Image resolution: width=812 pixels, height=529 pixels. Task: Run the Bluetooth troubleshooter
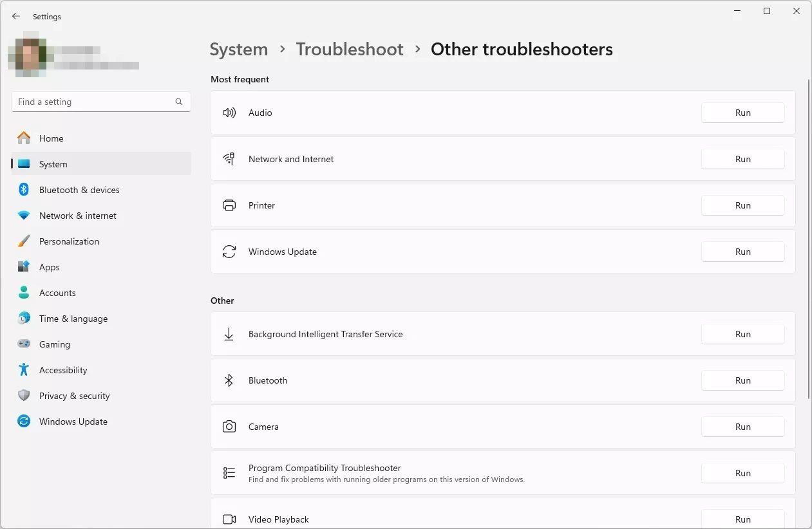coord(742,380)
